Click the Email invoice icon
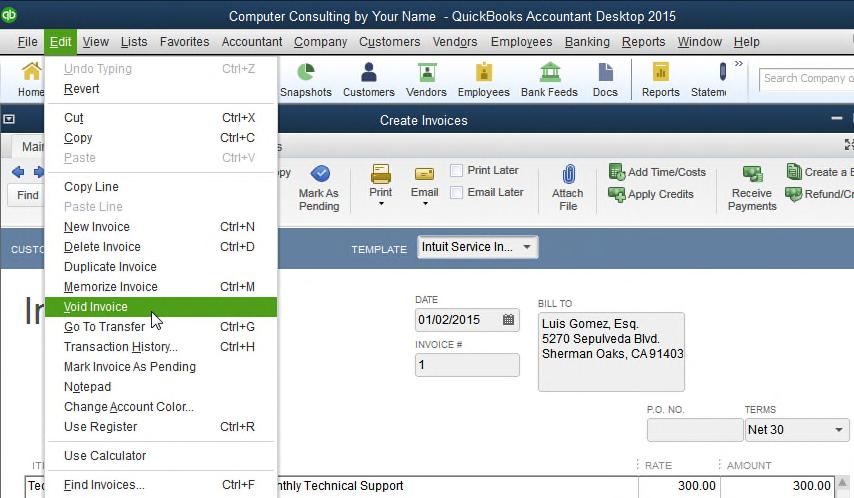This screenshot has width=854, height=498. (424, 174)
